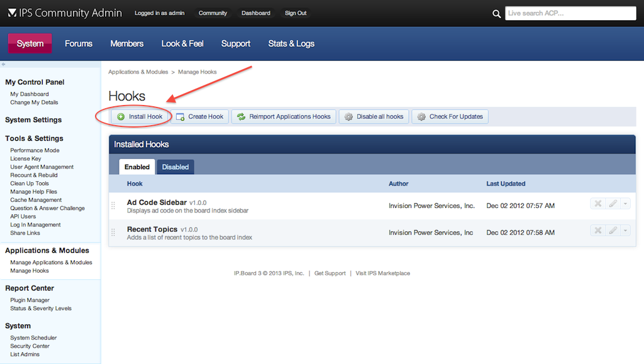
Task: Click the delete X icon for Ad Code Sidebar
Action: [598, 203]
